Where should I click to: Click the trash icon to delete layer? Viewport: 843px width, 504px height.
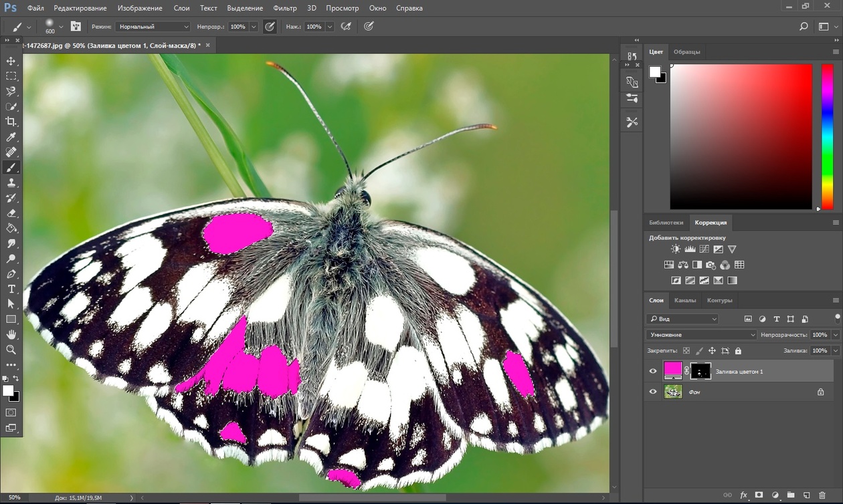pyautogui.click(x=822, y=495)
